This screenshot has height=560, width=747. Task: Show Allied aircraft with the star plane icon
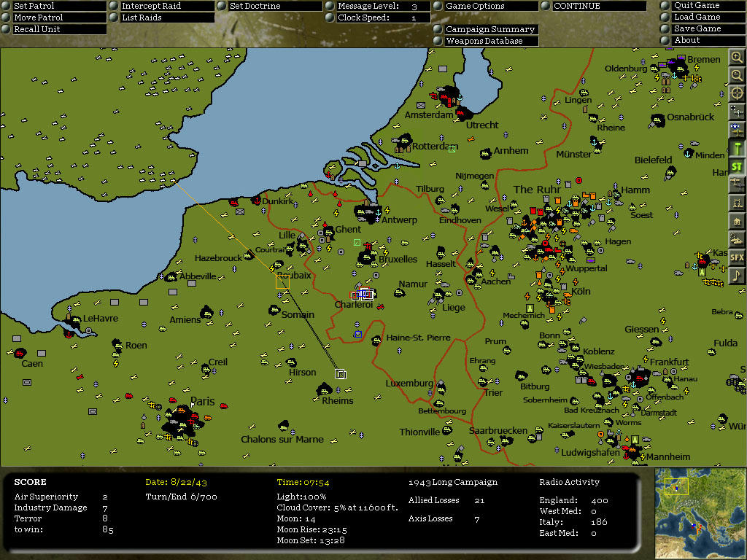[x=737, y=130]
